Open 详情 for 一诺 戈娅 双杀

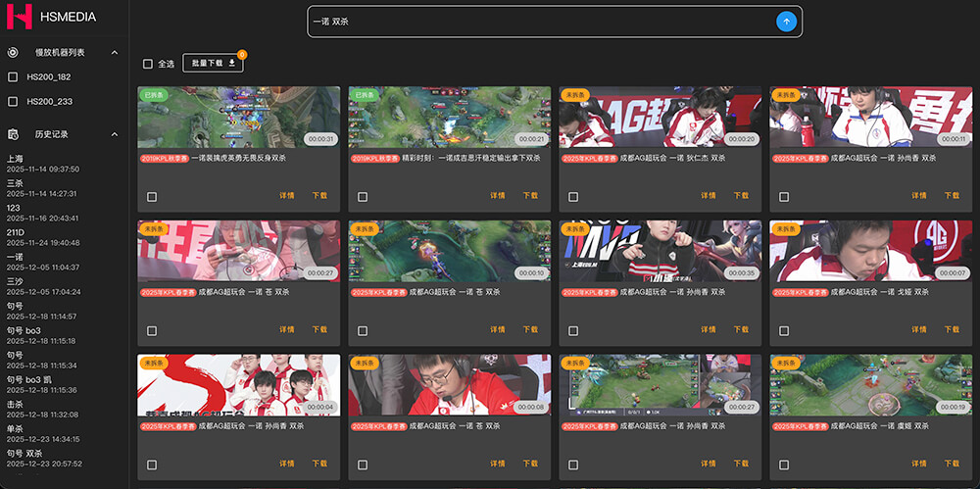click(919, 329)
